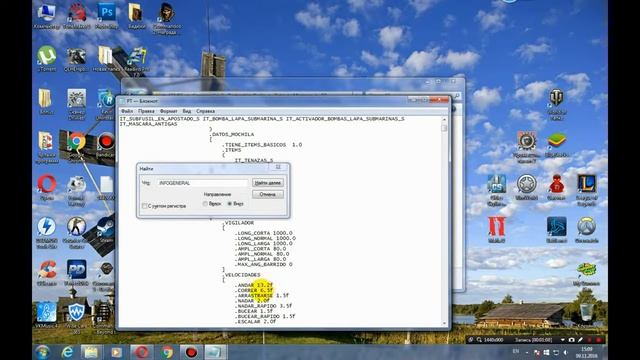
Task: Open the VKMusic 4 desktop shortcut
Action: coord(47,315)
